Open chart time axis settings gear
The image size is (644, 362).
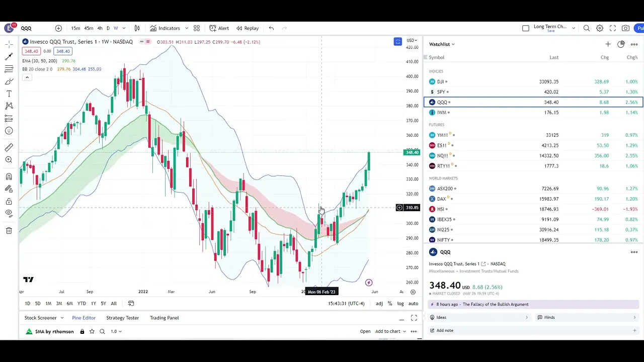(413, 292)
